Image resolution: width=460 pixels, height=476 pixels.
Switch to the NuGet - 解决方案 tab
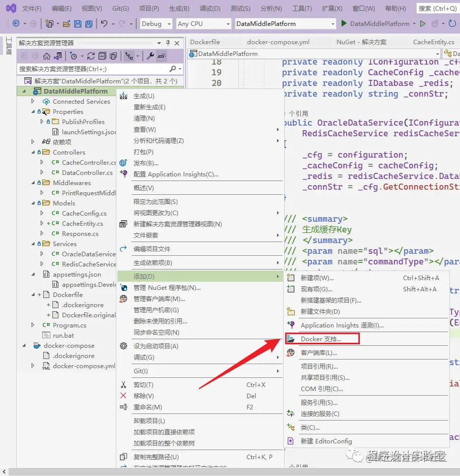coord(361,42)
